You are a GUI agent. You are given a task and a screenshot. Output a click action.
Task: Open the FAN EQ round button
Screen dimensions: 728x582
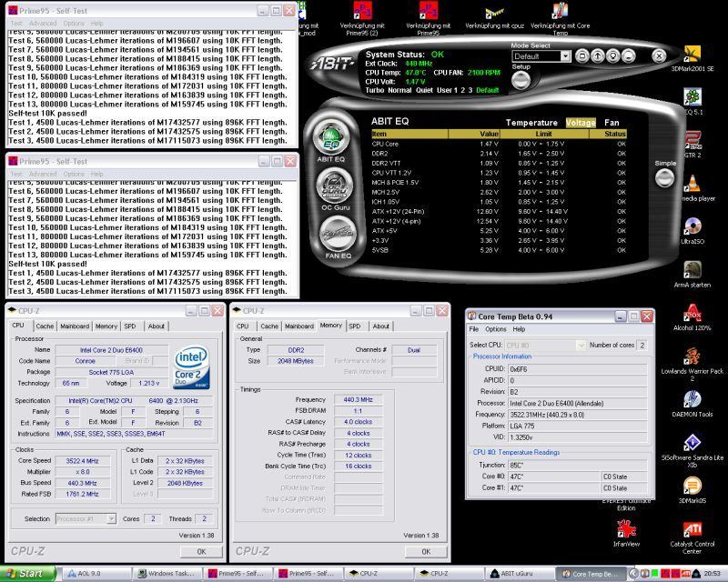coord(338,234)
